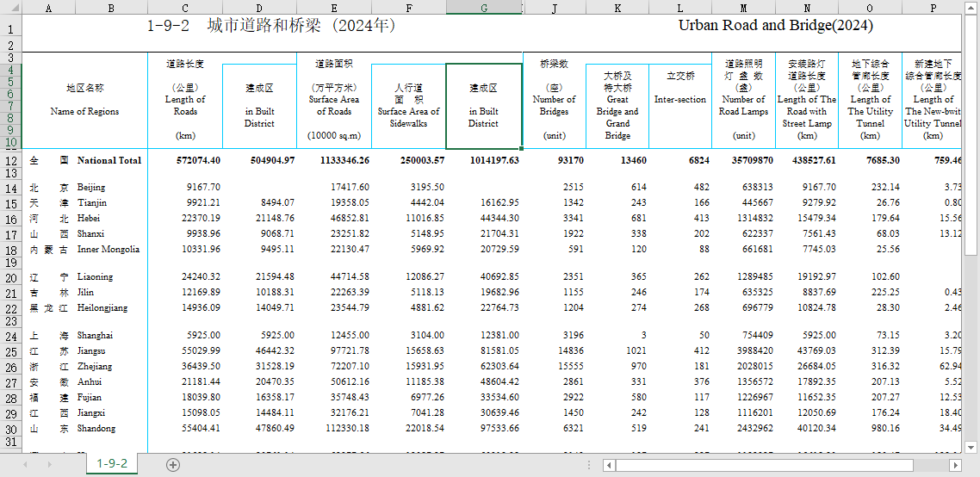Add a new sheet with plus icon
980x477 pixels.
tap(173, 464)
